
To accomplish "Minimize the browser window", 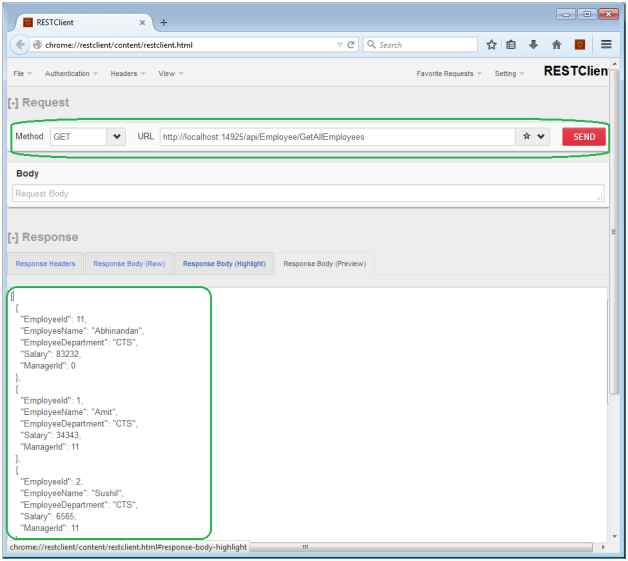I will 566,14.
